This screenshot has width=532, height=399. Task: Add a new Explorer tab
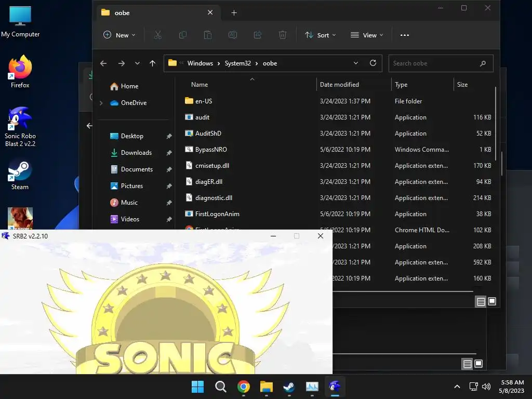click(x=234, y=13)
